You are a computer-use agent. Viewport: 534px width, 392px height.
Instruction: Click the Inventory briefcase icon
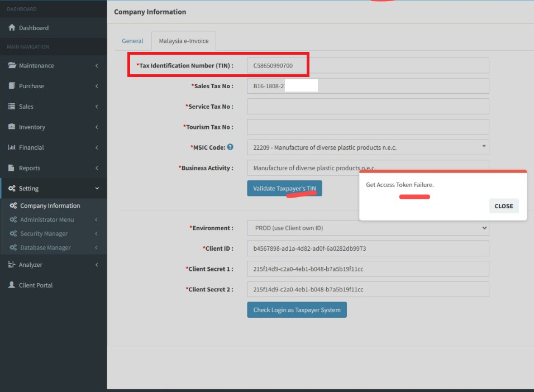[x=12, y=127]
